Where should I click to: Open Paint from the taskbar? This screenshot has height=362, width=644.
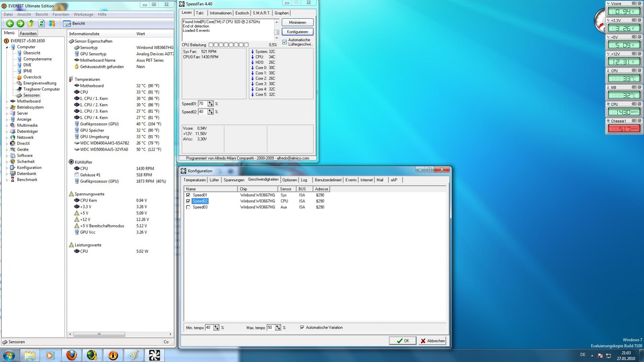[134, 355]
